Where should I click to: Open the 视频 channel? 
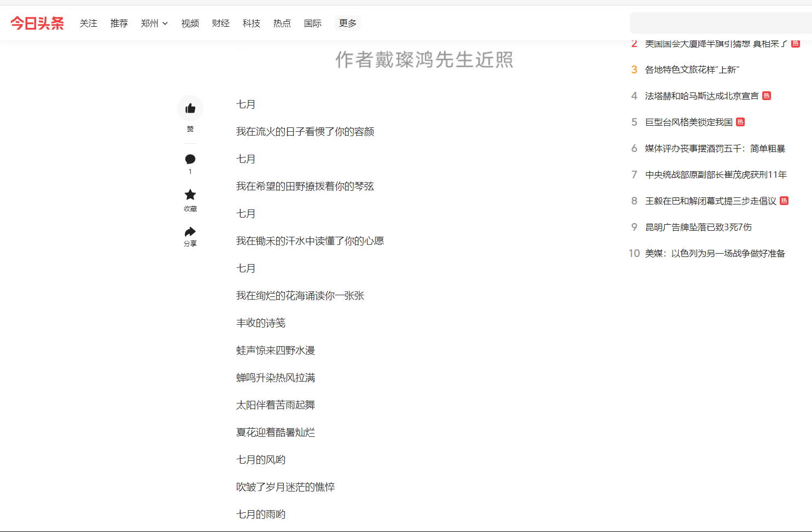pyautogui.click(x=190, y=23)
